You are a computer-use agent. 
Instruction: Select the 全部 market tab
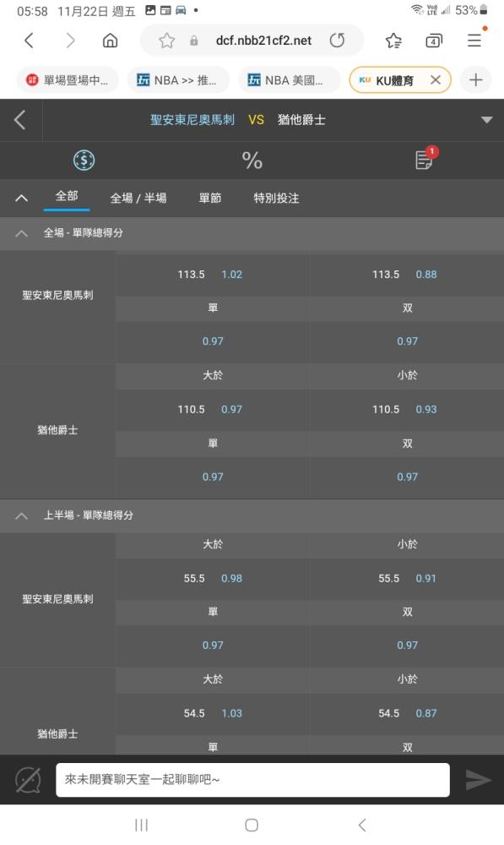click(67, 196)
